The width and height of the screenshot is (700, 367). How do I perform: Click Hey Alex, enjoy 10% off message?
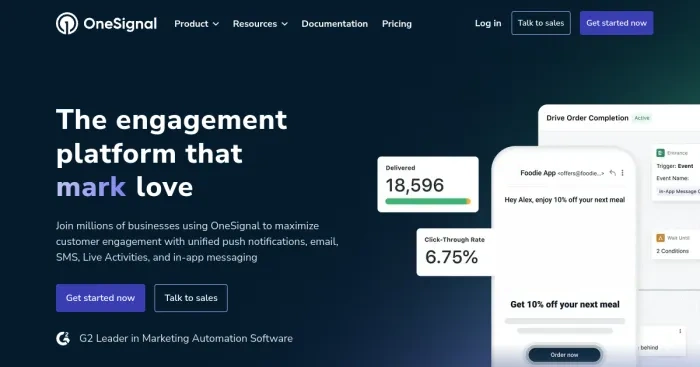pyautogui.click(x=565, y=200)
